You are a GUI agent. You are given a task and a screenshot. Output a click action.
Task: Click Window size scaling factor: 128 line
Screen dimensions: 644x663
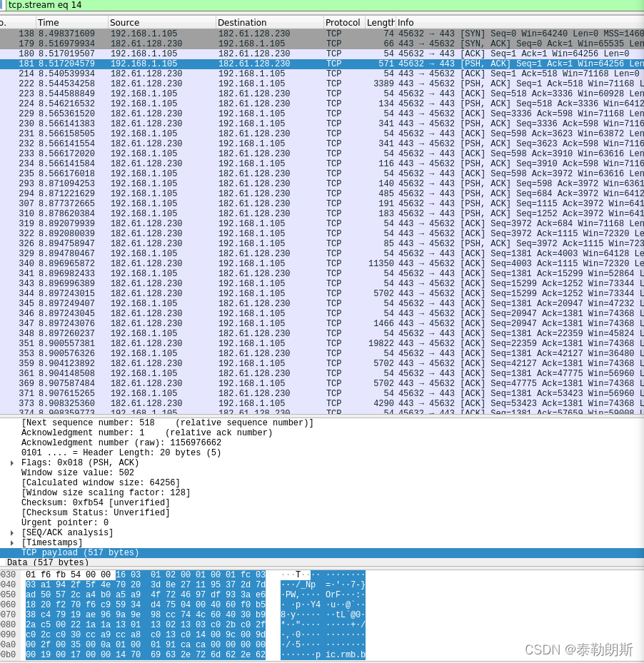point(106,492)
